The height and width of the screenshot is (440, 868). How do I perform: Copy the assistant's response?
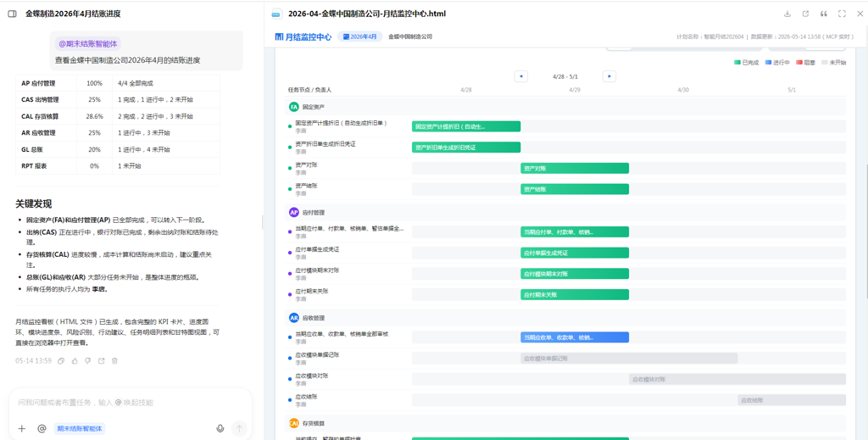[61, 361]
